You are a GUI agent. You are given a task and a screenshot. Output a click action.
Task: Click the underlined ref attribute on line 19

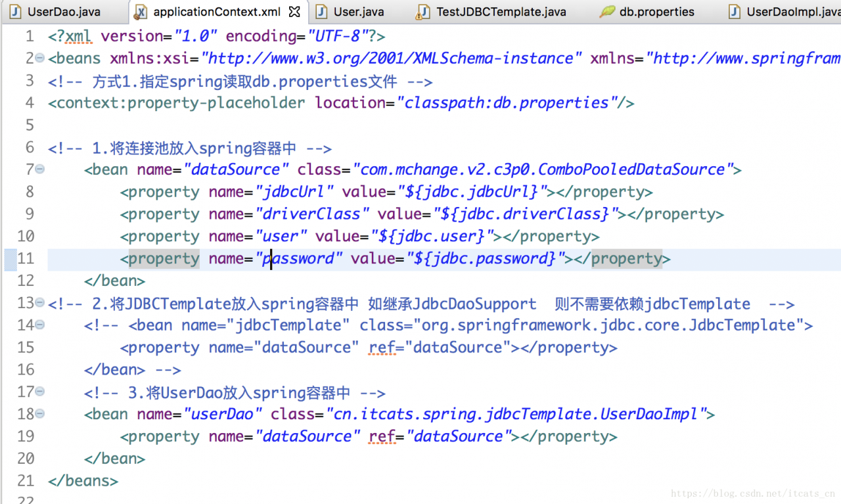382,436
